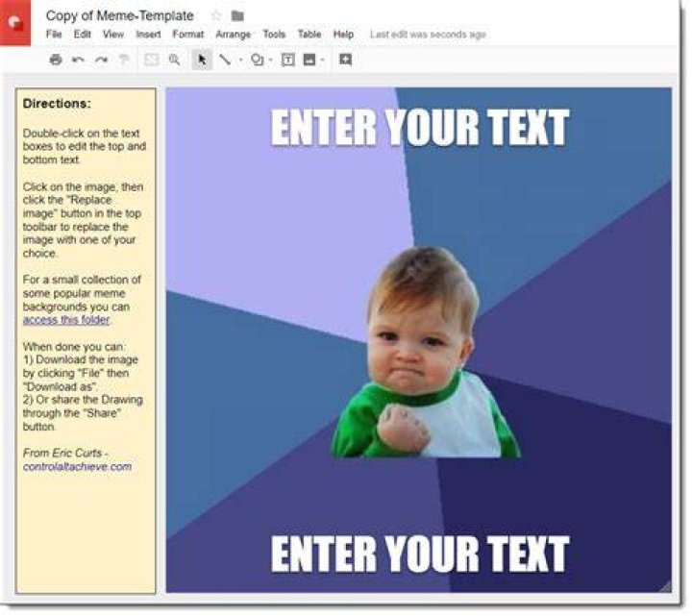Open the Insert menu
692x616 pixels.
[148, 35]
